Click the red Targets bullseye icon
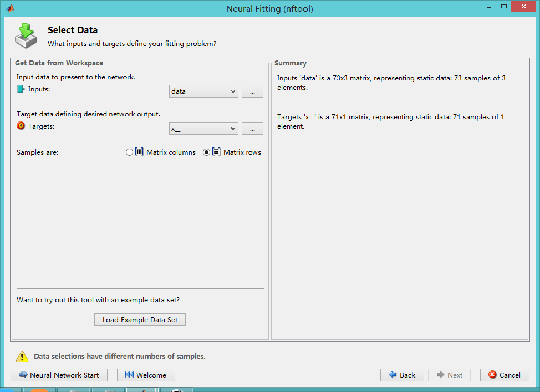 [21, 126]
